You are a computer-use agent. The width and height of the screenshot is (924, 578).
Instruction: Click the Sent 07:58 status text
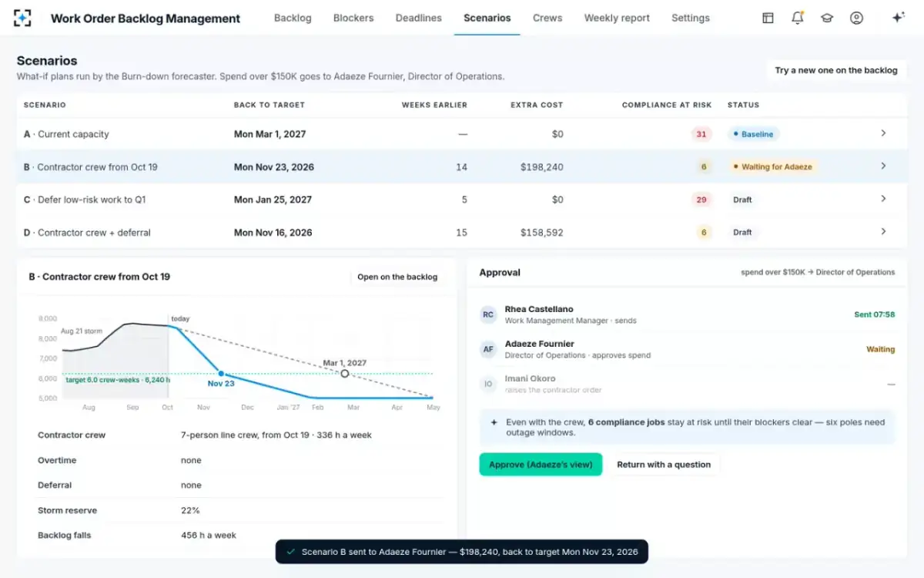(875, 314)
